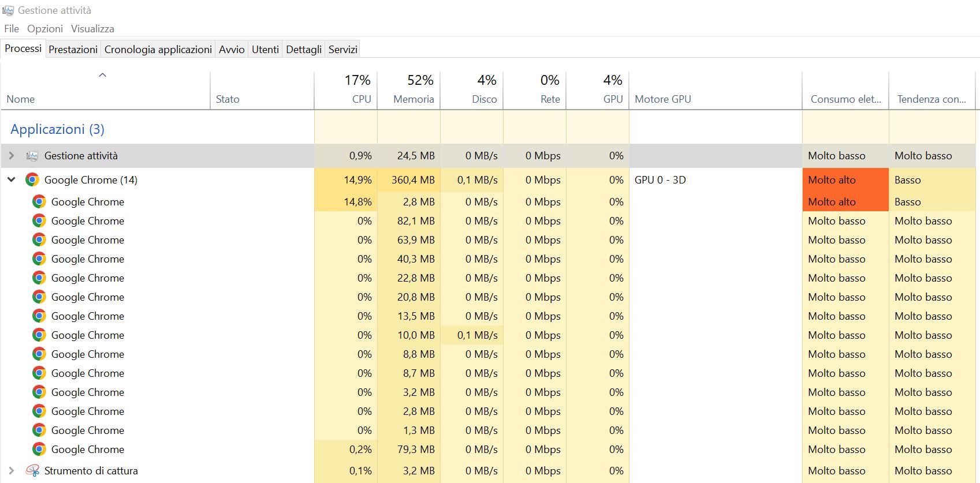The height and width of the screenshot is (483, 980).
Task: Sort by the Stato column header
Action: pos(262,91)
